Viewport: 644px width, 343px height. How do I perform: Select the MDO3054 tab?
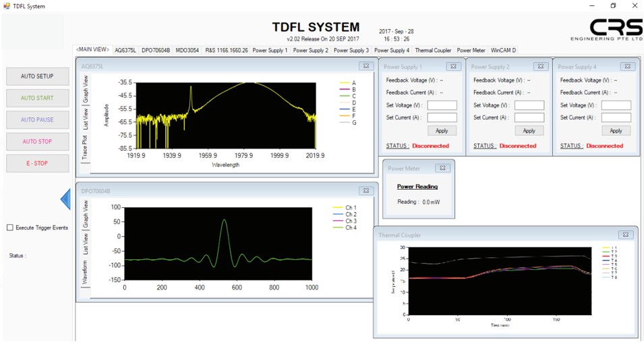[x=187, y=50]
